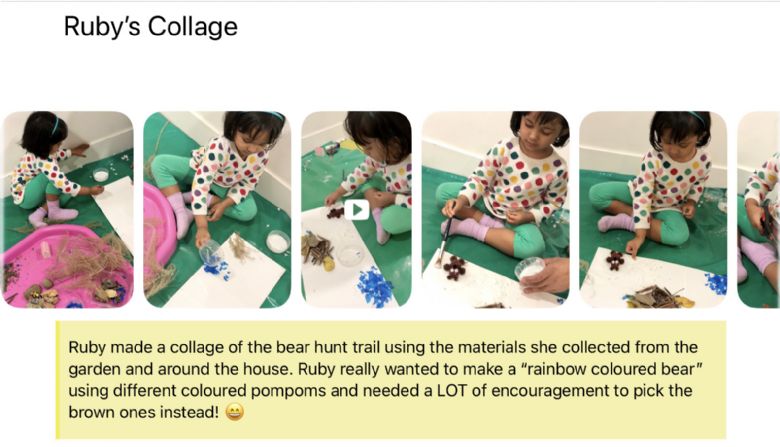Click the brown pompom bear in fourth photo
780x447 pixels.
455,268
